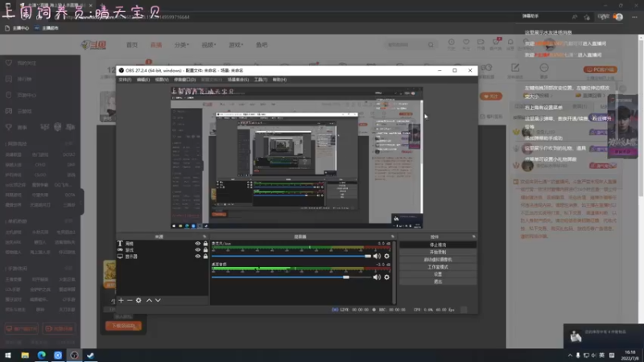Open the heart follow icon in Douyu header
Viewport: 644px width, 362px height.
pos(466,43)
